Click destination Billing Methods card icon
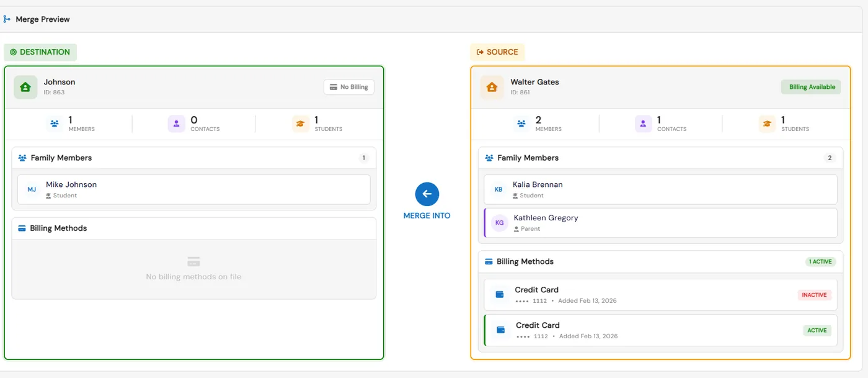This screenshot has width=868, height=378. point(22,228)
